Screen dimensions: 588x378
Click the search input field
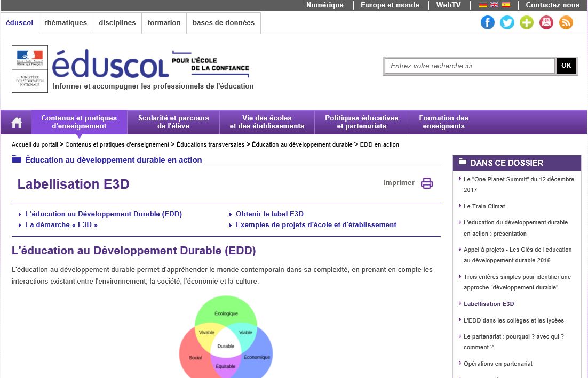click(469, 66)
